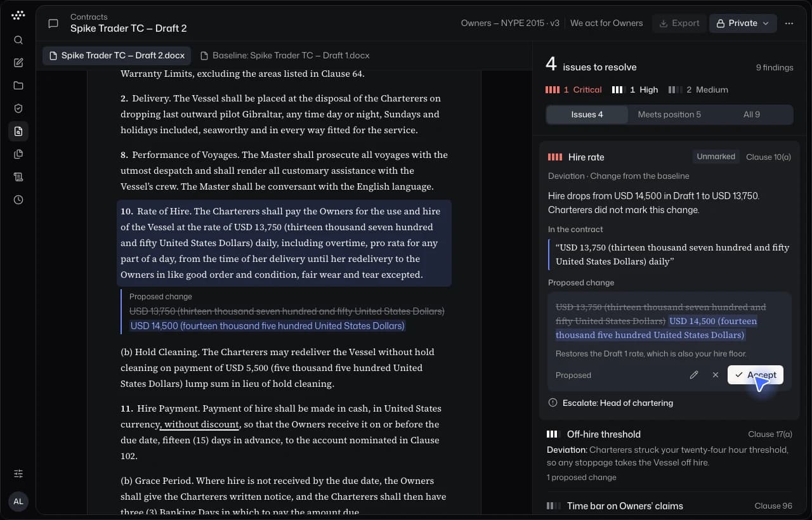Viewport: 812px width, 520px height.
Task: Expand the Off-hire threshold issue
Action: 669,455
